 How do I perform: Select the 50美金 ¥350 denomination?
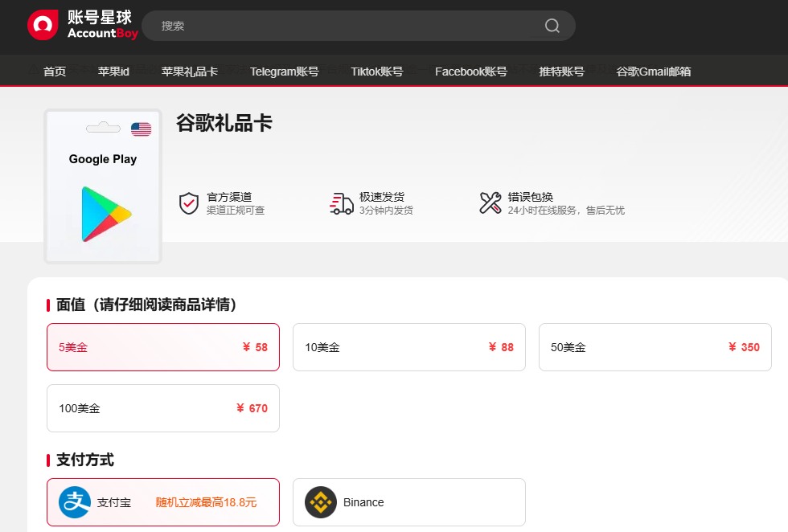click(x=655, y=347)
